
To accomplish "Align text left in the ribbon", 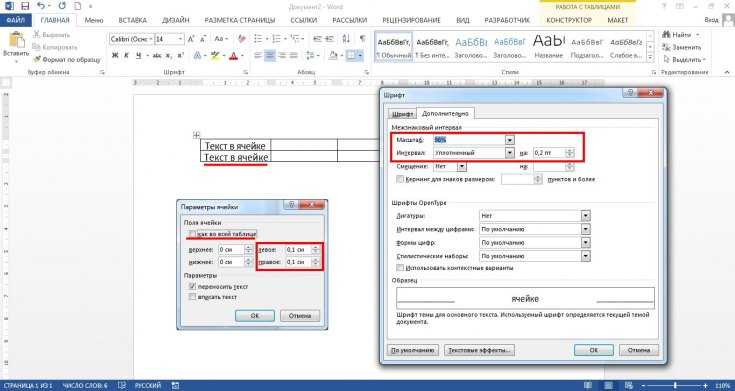I will [258, 55].
